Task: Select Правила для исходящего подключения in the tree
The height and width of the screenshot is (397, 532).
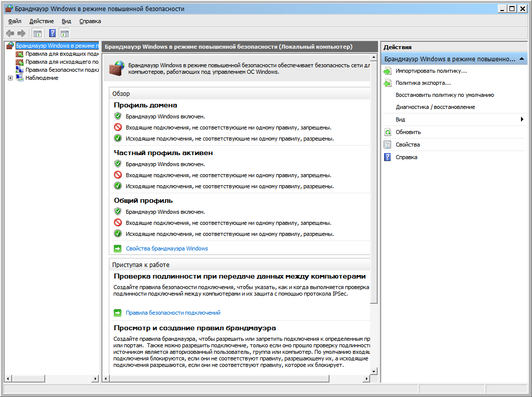Action: click(x=62, y=62)
